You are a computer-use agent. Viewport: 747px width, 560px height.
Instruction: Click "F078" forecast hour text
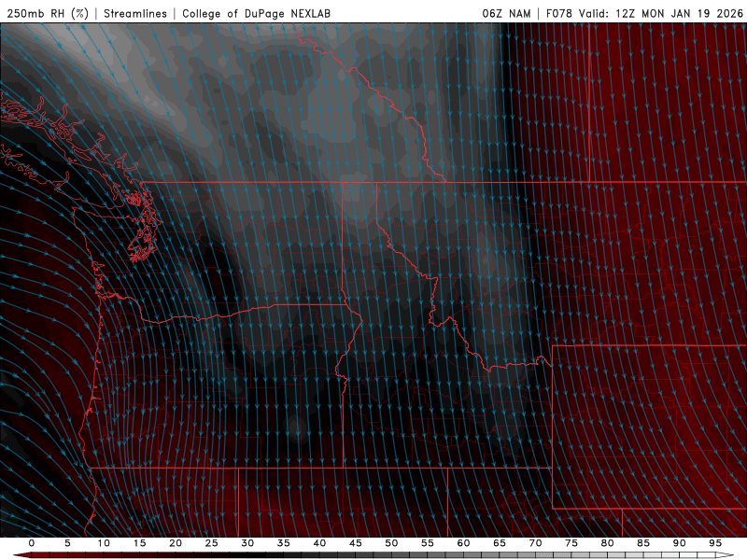click(559, 13)
